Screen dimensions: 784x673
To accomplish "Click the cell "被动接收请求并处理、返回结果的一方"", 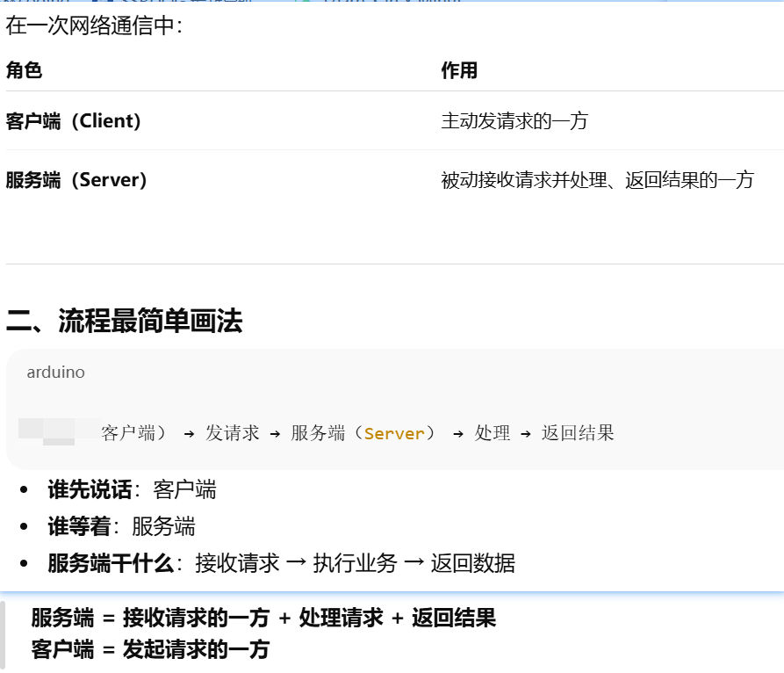I will (x=597, y=179).
